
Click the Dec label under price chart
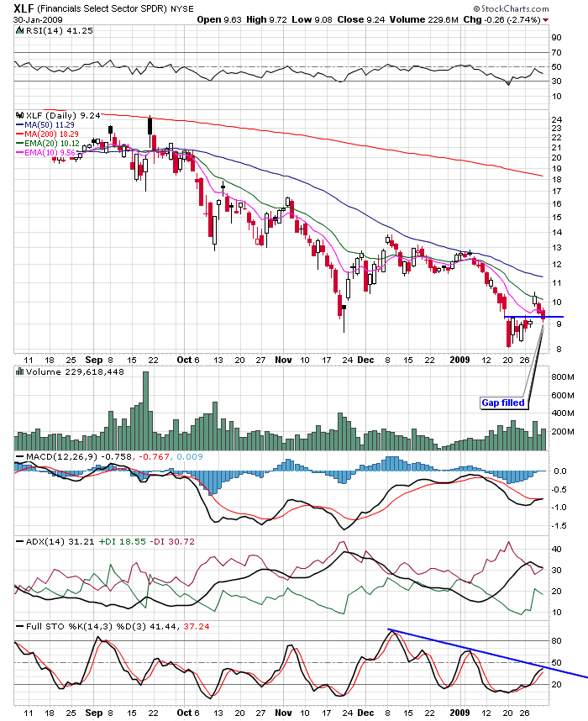point(365,360)
